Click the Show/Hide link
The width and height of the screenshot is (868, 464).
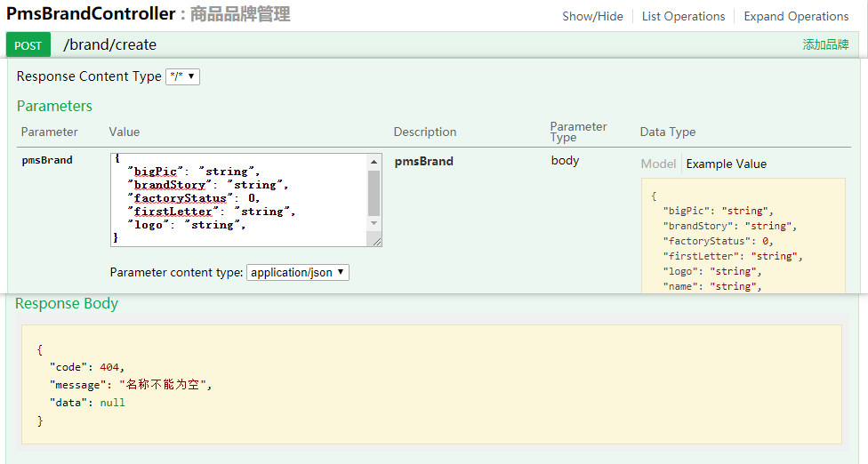[x=592, y=16]
